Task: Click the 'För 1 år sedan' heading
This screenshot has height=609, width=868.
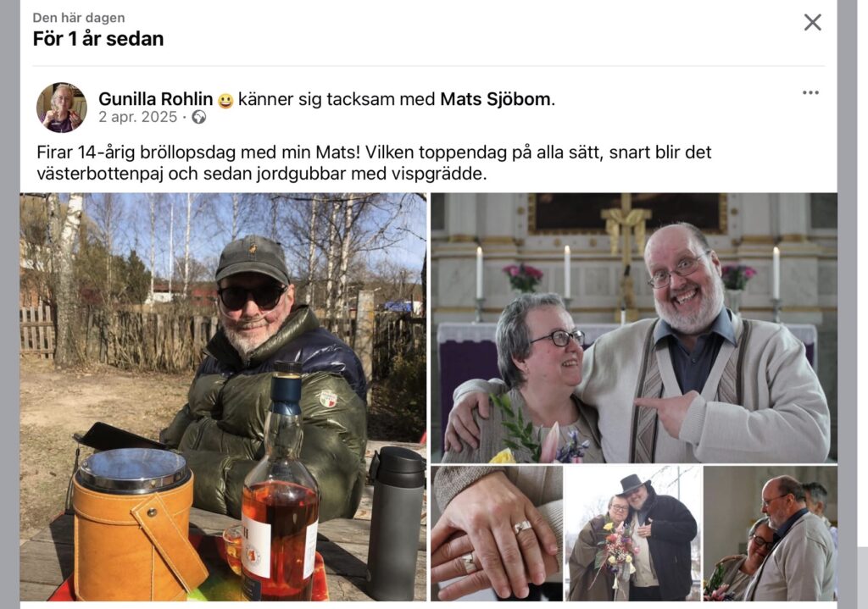Action: pos(98,39)
